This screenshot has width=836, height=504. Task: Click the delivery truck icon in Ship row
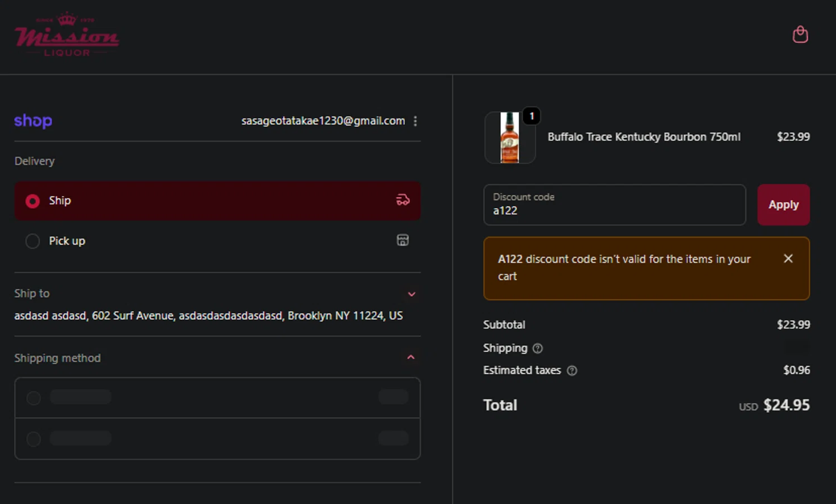[x=403, y=200]
